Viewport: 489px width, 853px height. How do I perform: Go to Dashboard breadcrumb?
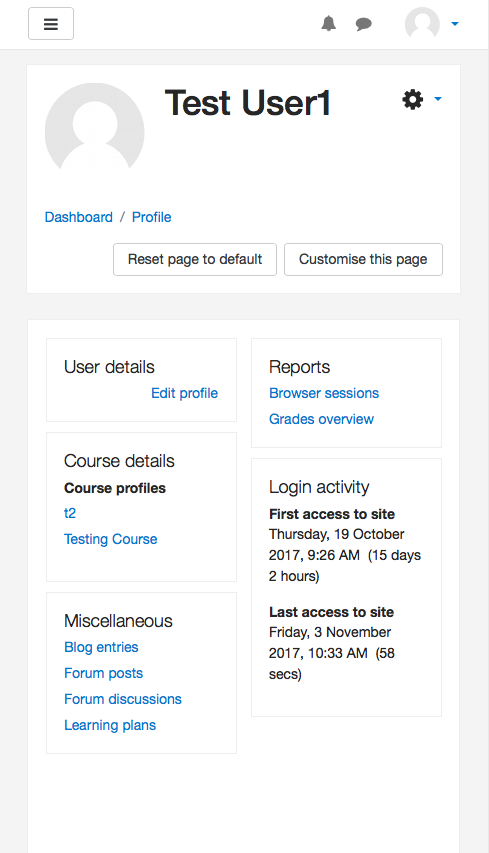coord(79,217)
